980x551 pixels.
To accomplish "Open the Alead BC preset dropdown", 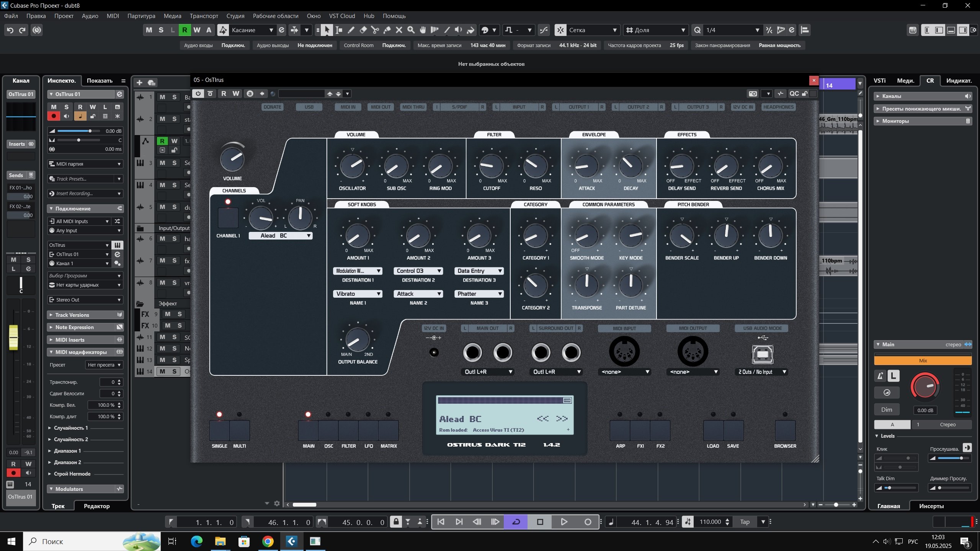I will pos(280,236).
